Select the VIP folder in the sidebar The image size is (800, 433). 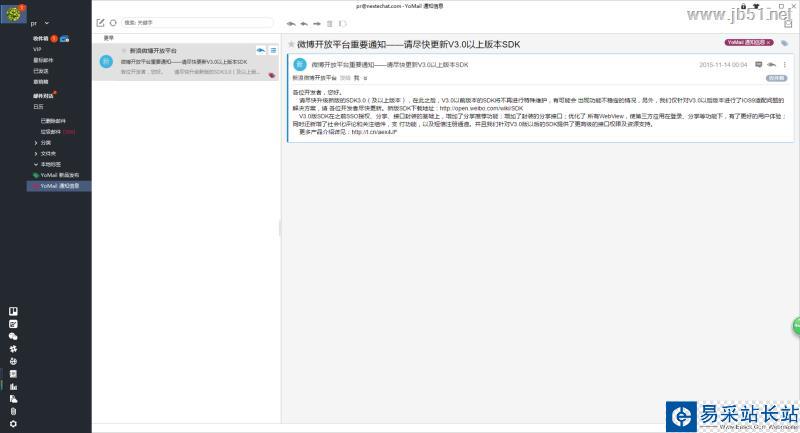(37, 49)
